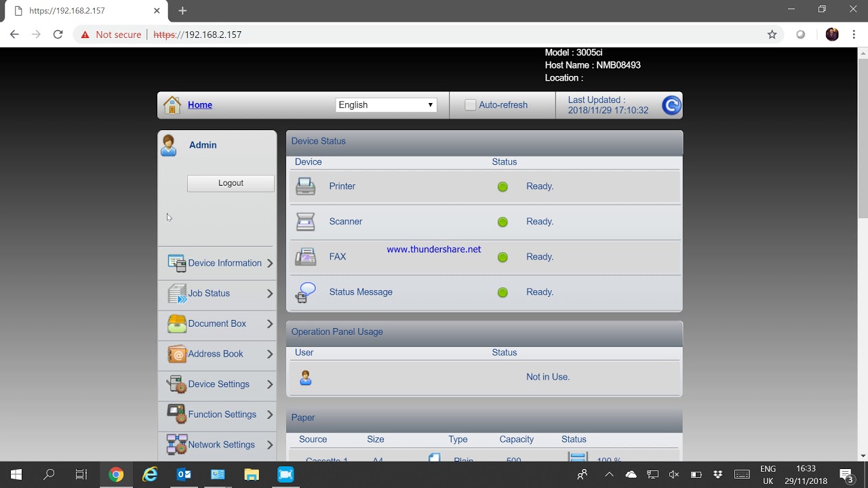Open the English language dropdown
Viewport: 868px width, 488px height.
pos(386,105)
